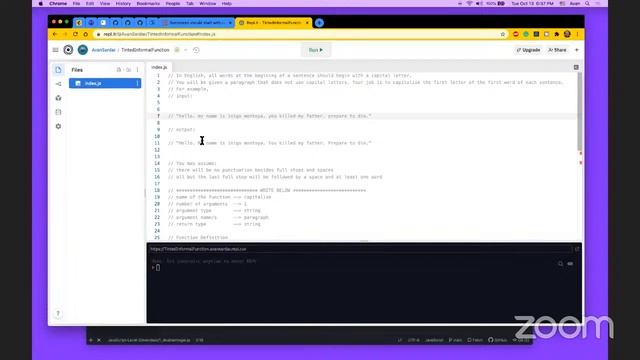This screenshot has width=640, height=360.
Task: Open the Chrome profile avatar
Action: point(567,34)
